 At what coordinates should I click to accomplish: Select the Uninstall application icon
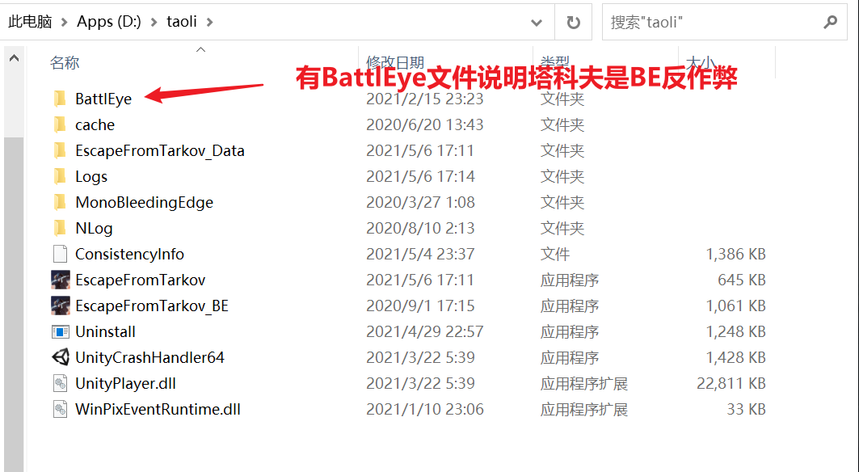(60, 331)
